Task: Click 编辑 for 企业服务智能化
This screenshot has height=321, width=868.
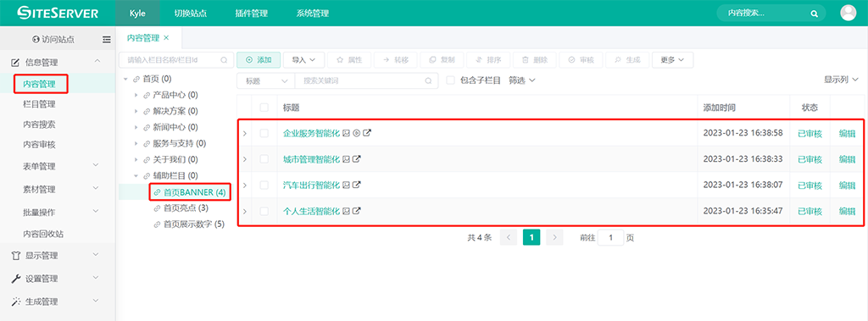Action: coord(847,133)
